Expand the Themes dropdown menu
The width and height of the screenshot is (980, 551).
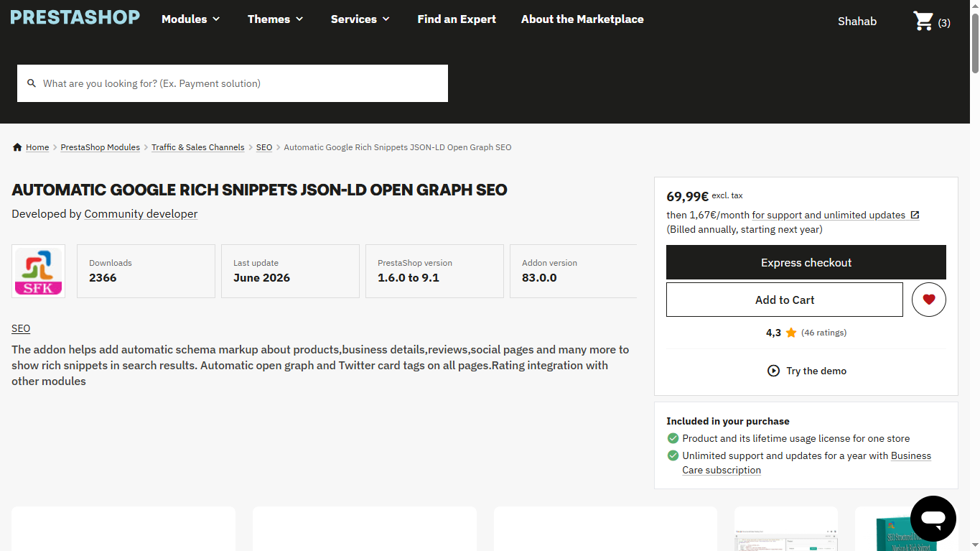[x=276, y=19]
